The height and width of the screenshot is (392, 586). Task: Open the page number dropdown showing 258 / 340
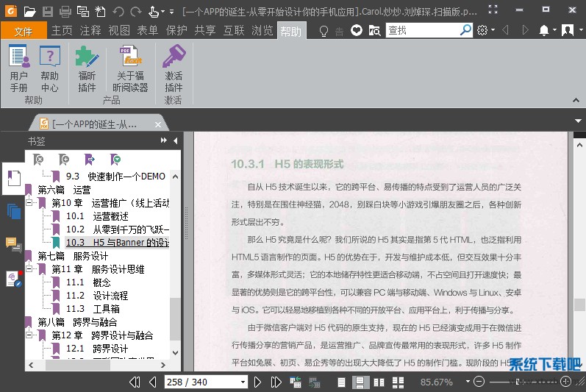243,382
